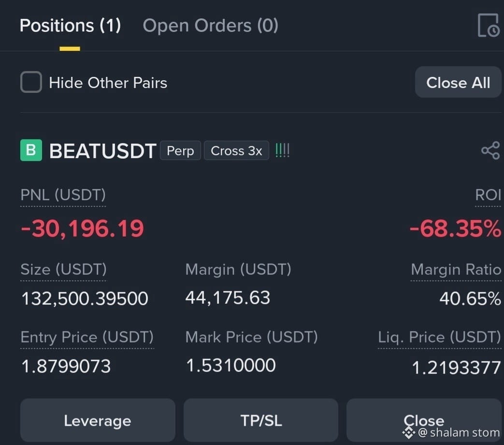Image resolution: width=504 pixels, height=445 pixels.
Task: Tap the ROI label for details
Action: (x=488, y=195)
